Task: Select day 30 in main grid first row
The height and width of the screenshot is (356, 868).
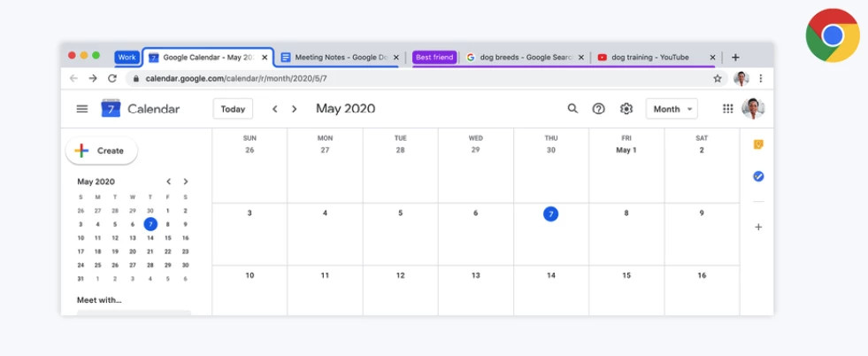Action: pos(551,150)
